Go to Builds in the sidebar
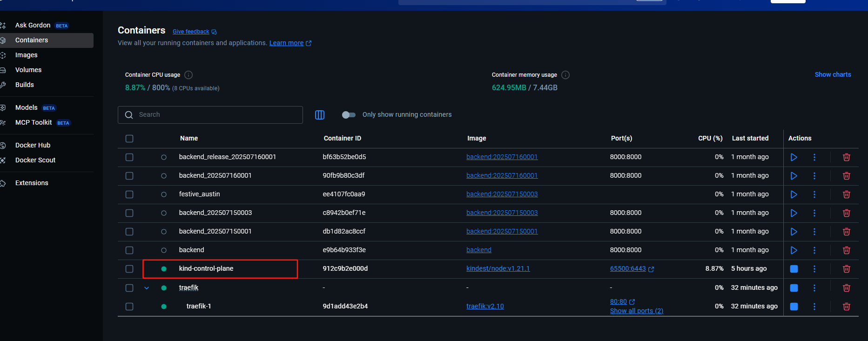This screenshot has height=341, width=868. click(47, 85)
